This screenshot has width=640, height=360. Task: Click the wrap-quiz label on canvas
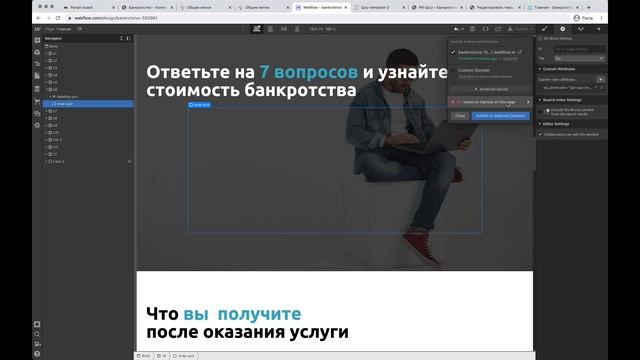pyautogui.click(x=200, y=105)
